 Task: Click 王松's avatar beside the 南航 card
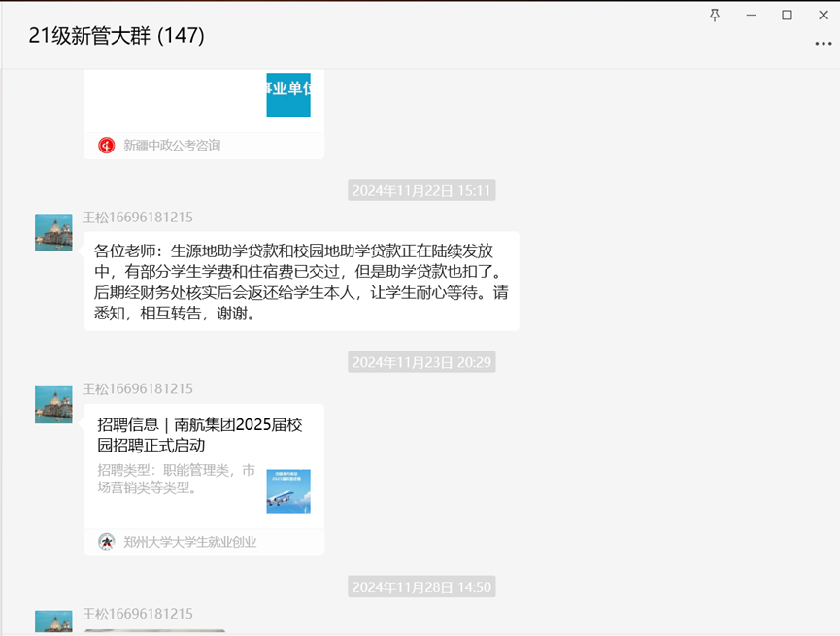pyautogui.click(x=53, y=404)
